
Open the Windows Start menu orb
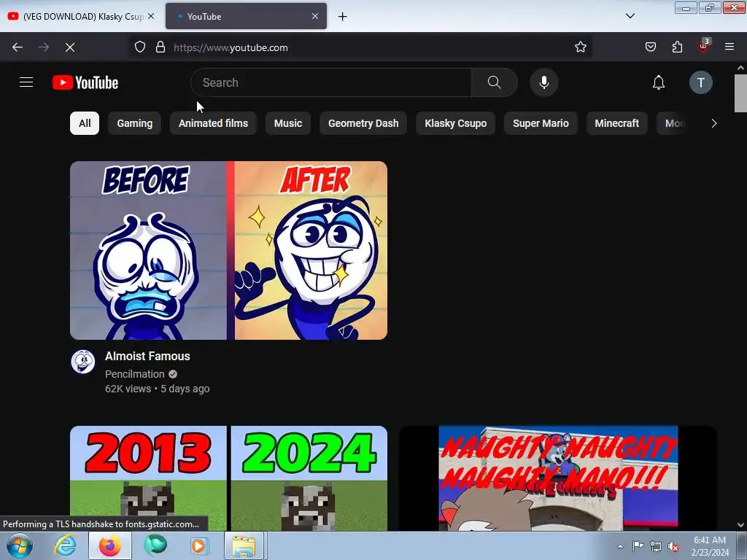(20, 546)
